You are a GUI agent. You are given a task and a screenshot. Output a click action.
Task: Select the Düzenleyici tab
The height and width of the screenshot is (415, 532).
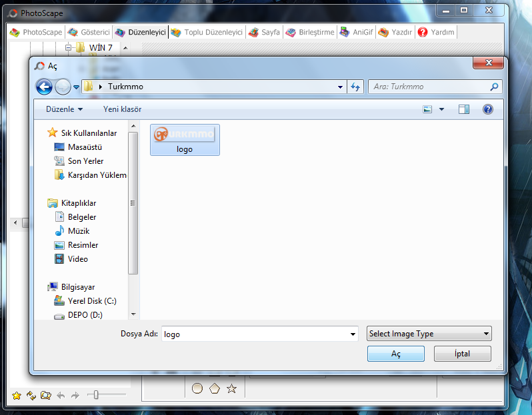141,32
